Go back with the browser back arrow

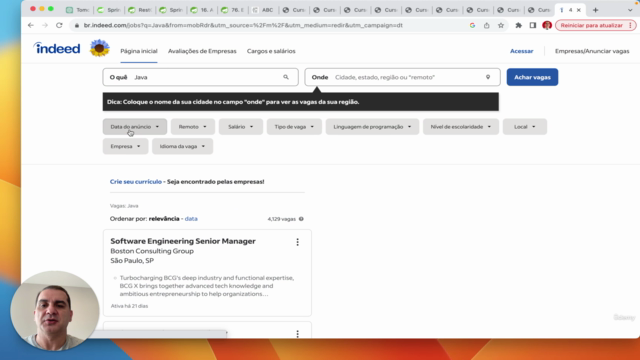pos(31,25)
